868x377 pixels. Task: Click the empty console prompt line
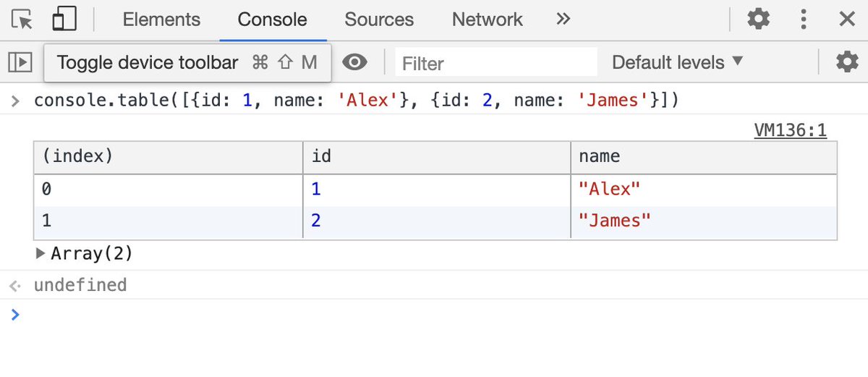[x=434, y=315]
